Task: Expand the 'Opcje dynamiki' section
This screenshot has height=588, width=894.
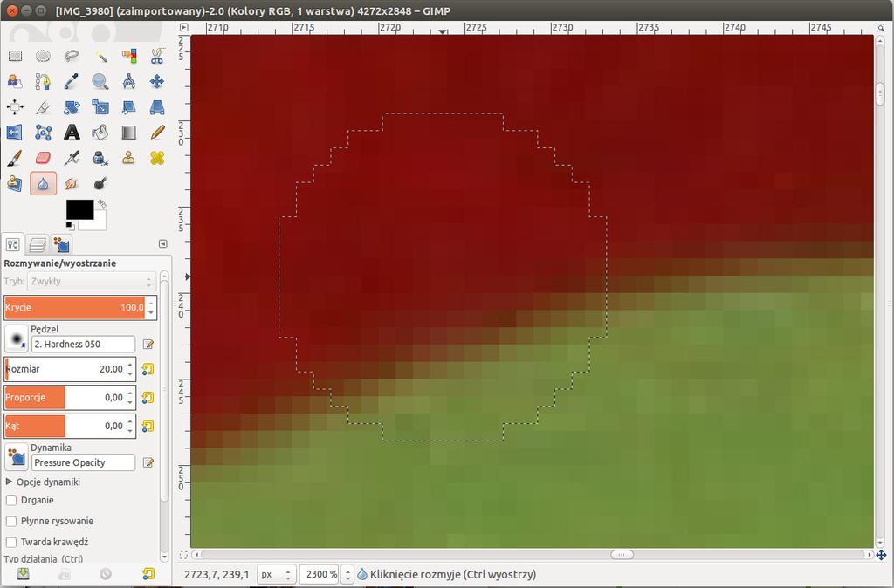Action: (x=9, y=482)
